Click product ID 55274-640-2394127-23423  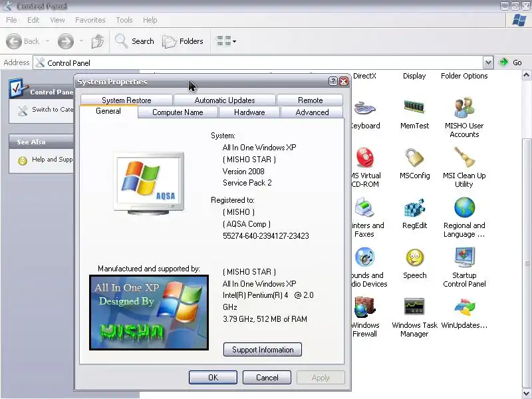265,236
